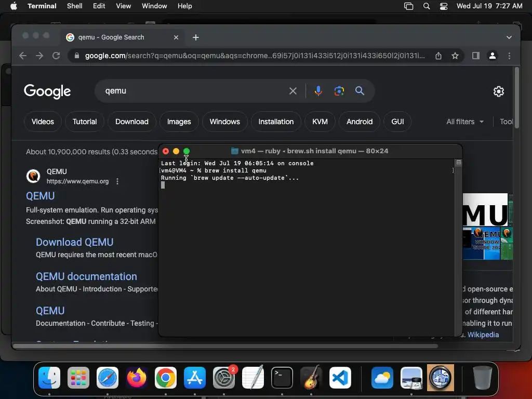Open the Preview app in the Dock

coord(411,378)
